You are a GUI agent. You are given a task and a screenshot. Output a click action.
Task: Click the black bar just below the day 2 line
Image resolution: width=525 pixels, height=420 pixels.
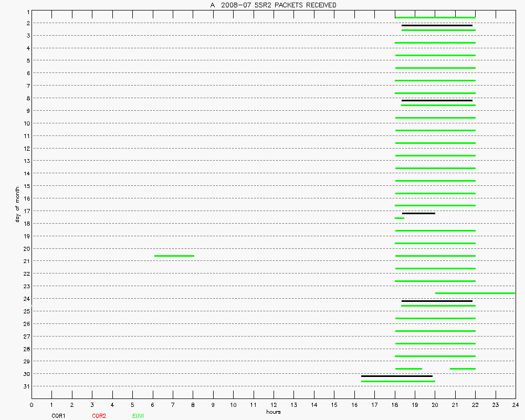point(437,25)
